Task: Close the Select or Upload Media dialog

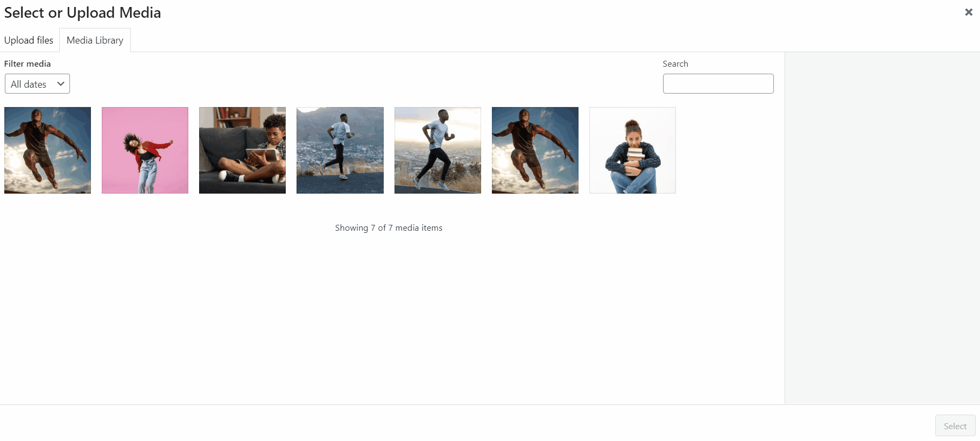Action: (x=968, y=12)
